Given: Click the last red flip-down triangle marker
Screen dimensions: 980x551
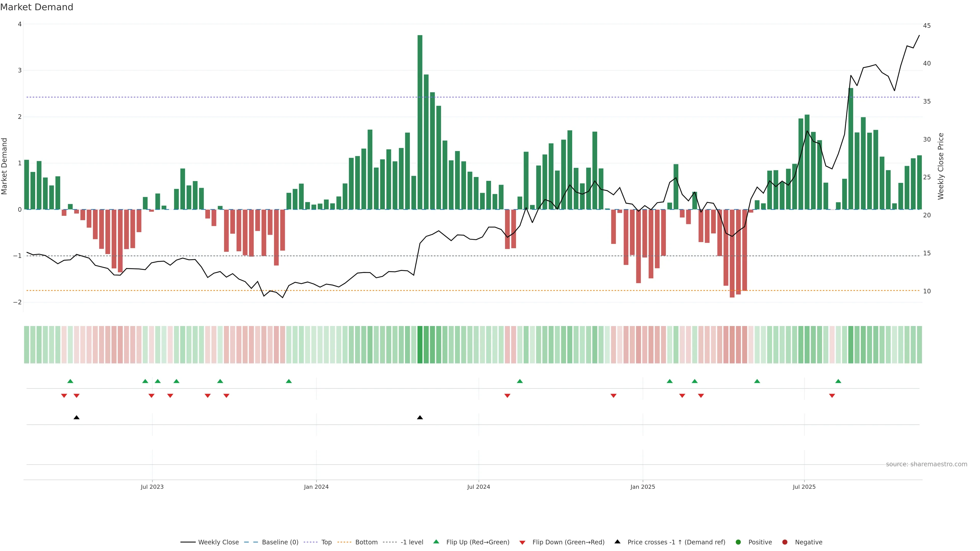Looking at the screenshot, I should pos(832,396).
